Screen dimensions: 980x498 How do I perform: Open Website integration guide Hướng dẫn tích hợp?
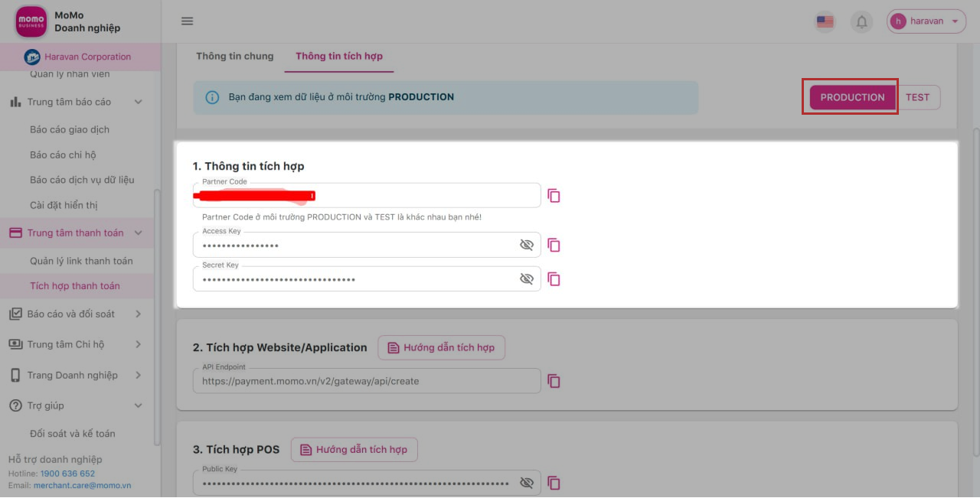[442, 347]
